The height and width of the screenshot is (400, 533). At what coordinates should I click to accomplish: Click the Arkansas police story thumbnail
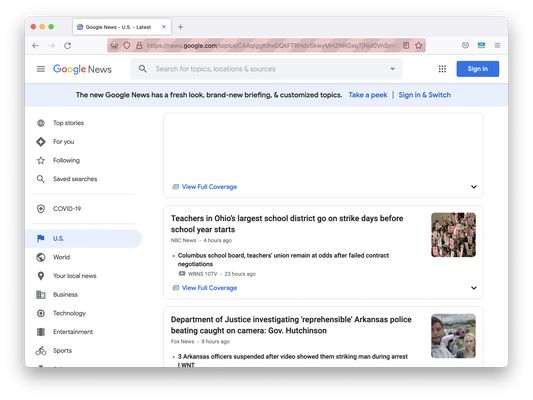pyautogui.click(x=453, y=336)
